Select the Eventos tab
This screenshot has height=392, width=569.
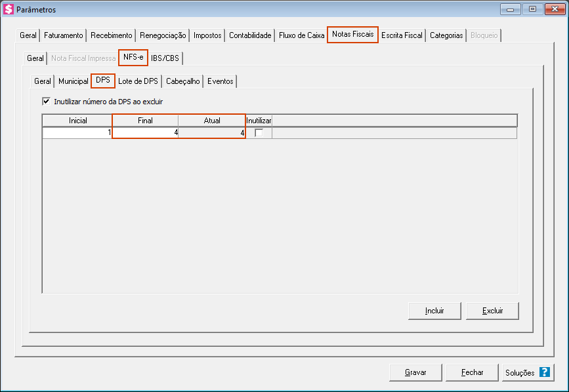220,81
